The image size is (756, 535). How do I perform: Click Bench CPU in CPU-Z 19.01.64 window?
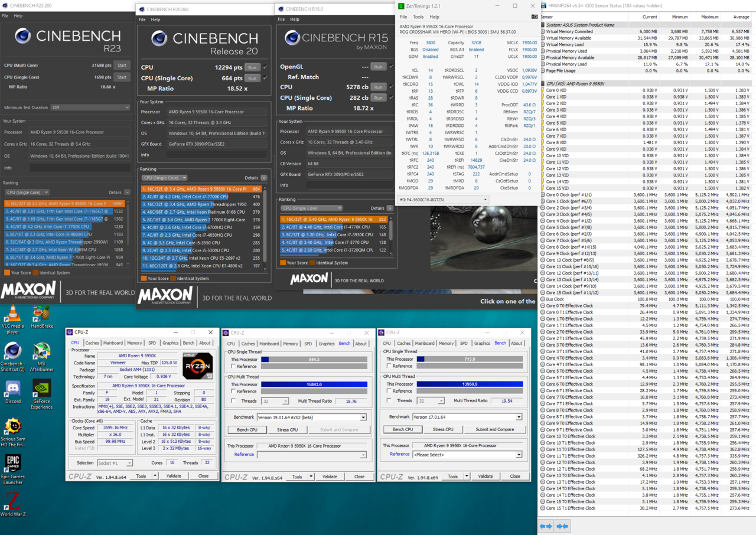point(246,429)
